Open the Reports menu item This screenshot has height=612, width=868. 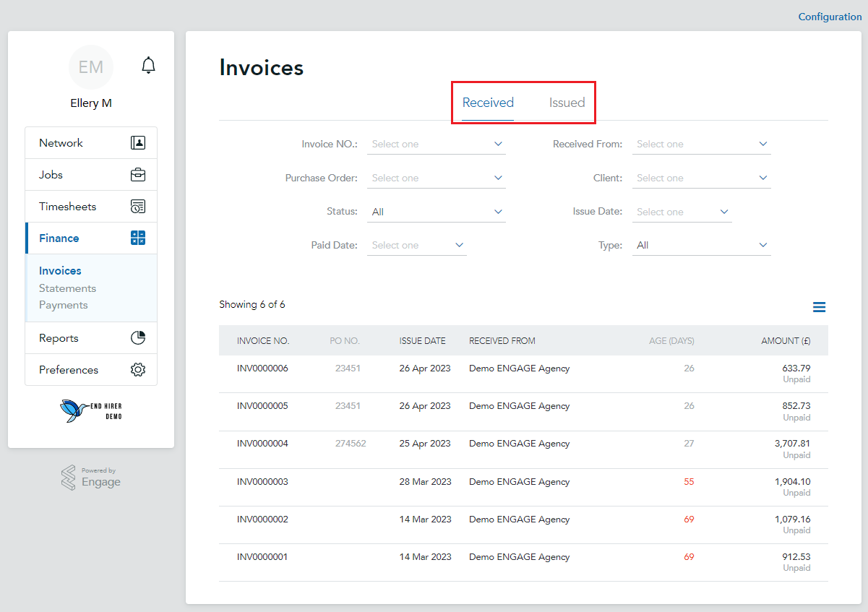(91, 338)
